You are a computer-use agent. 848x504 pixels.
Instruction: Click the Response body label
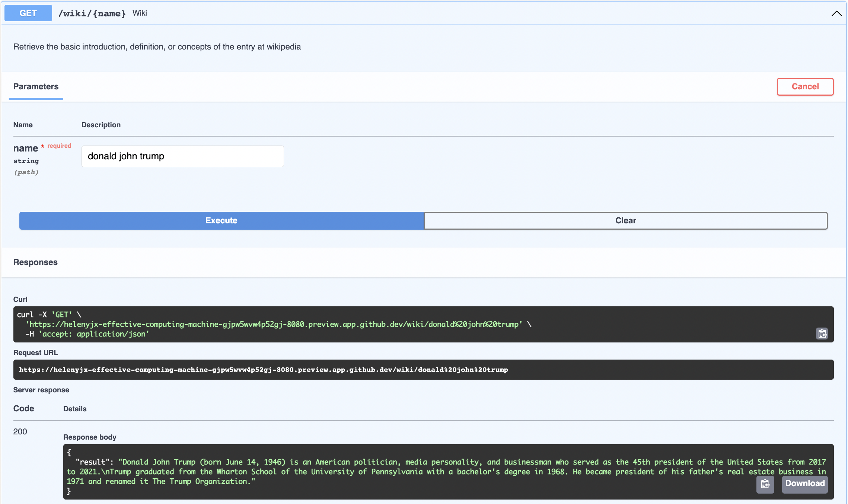tap(90, 437)
